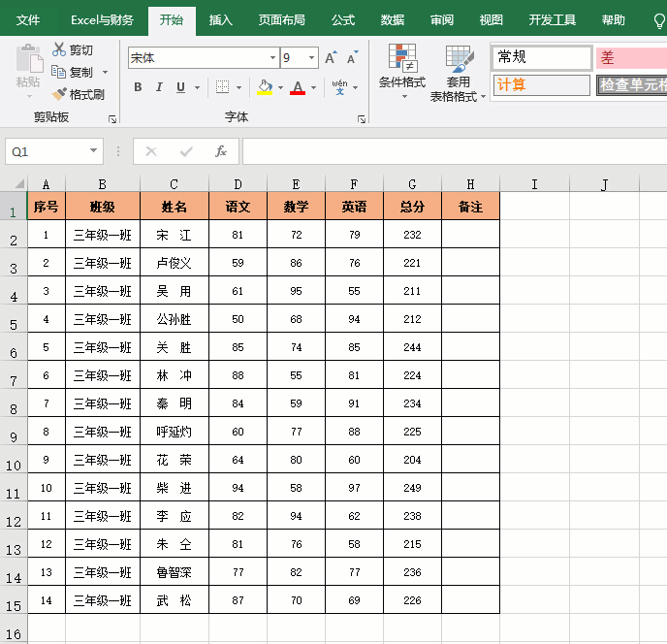Open Format as Table (套用表格格式)

point(458,73)
